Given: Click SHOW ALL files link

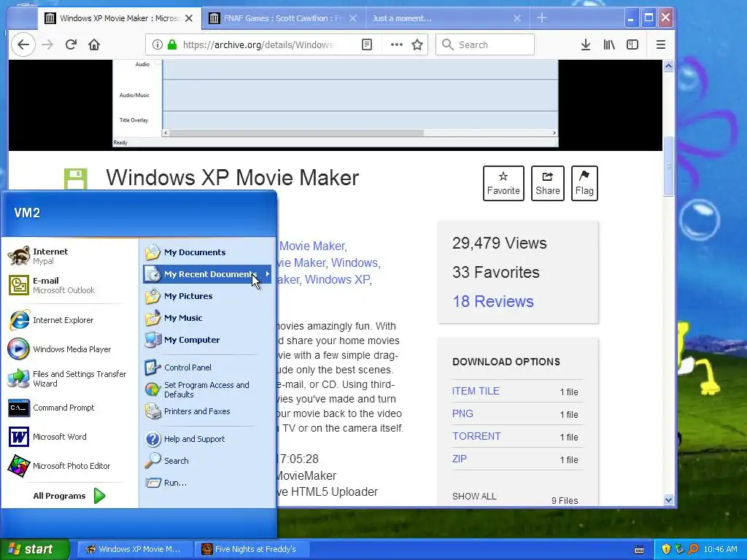Looking at the screenshot, I should [x=474, y=496].
